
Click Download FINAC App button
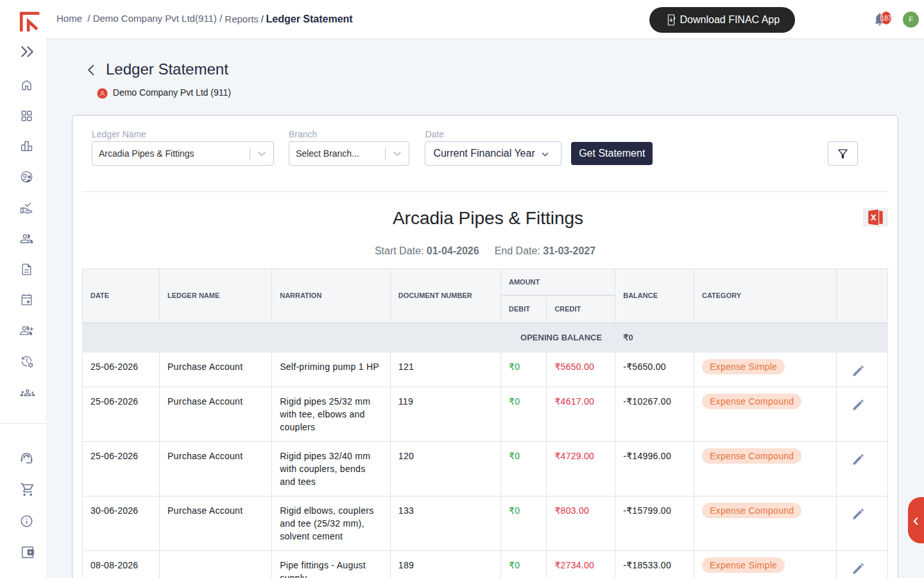[x=722, y=20]
